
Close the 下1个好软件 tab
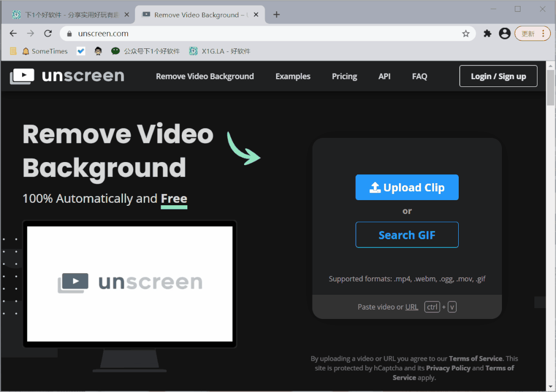(x=127, y=14)
